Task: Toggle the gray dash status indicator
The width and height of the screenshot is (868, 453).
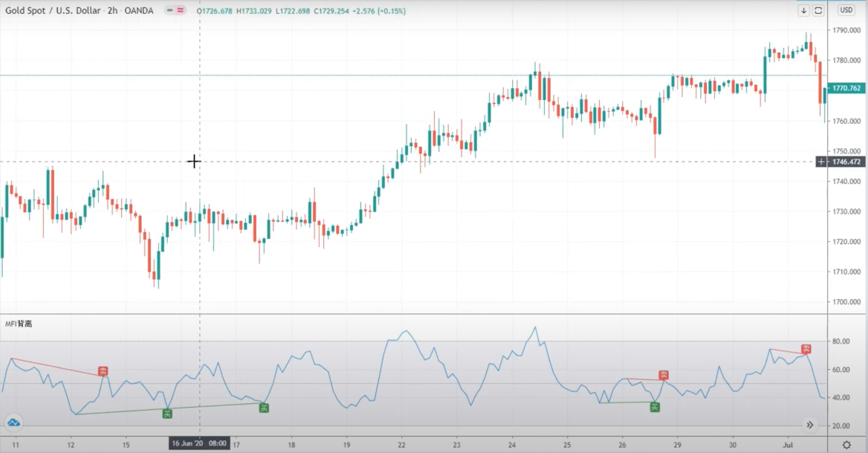Action: pos(170,10)
